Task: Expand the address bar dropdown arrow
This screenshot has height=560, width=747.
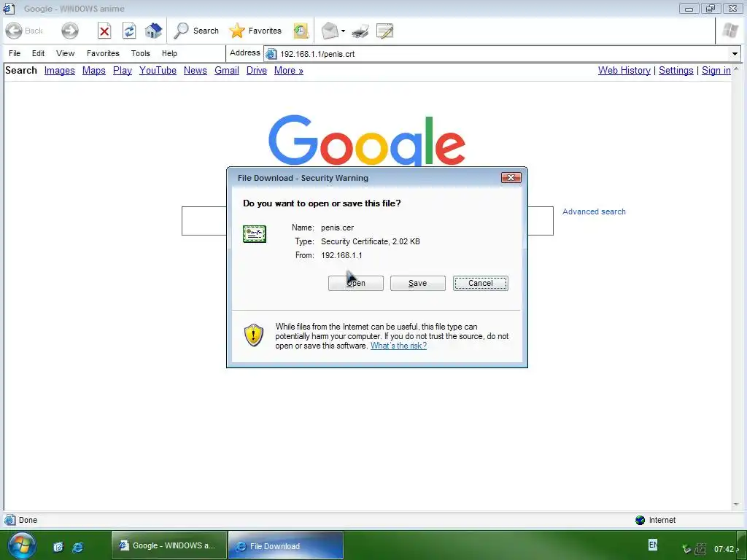Action: 735,54
